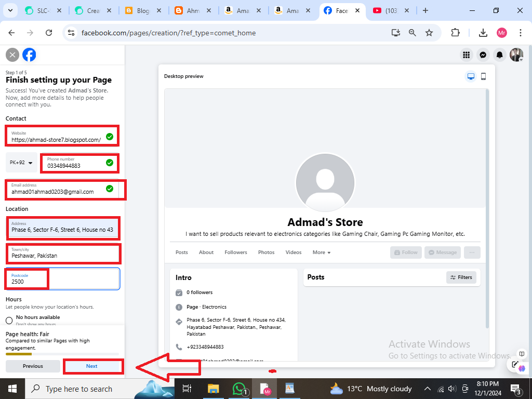The height and width of the screenshot is (399, 532).
Task: Open the Videos tab in preview
Action: coord(294,252)
